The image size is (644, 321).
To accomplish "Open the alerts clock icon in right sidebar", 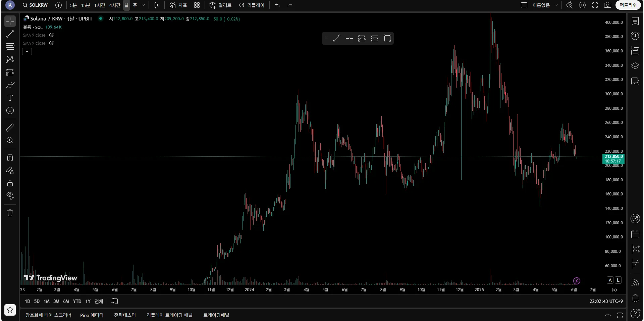I will [x=635, y=36].
